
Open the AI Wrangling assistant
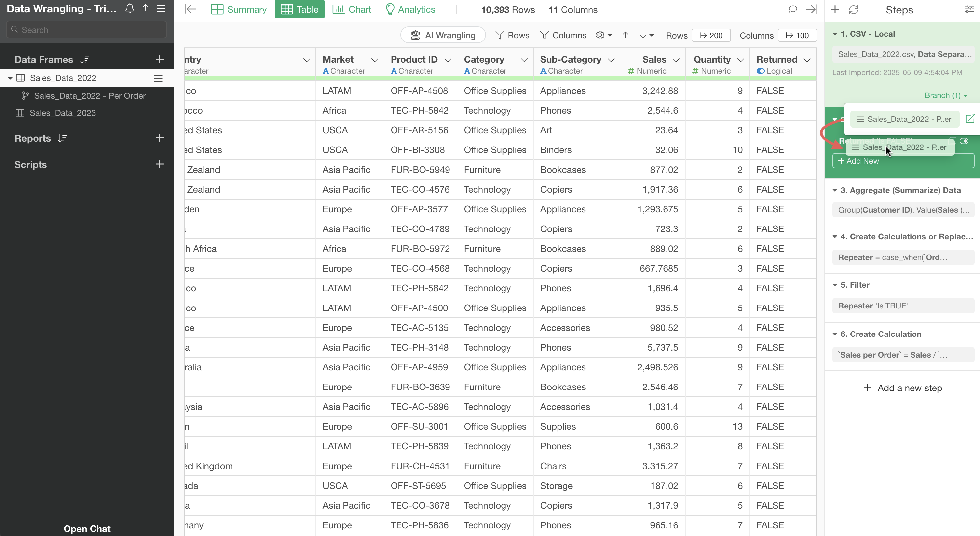pyautogui.click(x=443, y=35)
